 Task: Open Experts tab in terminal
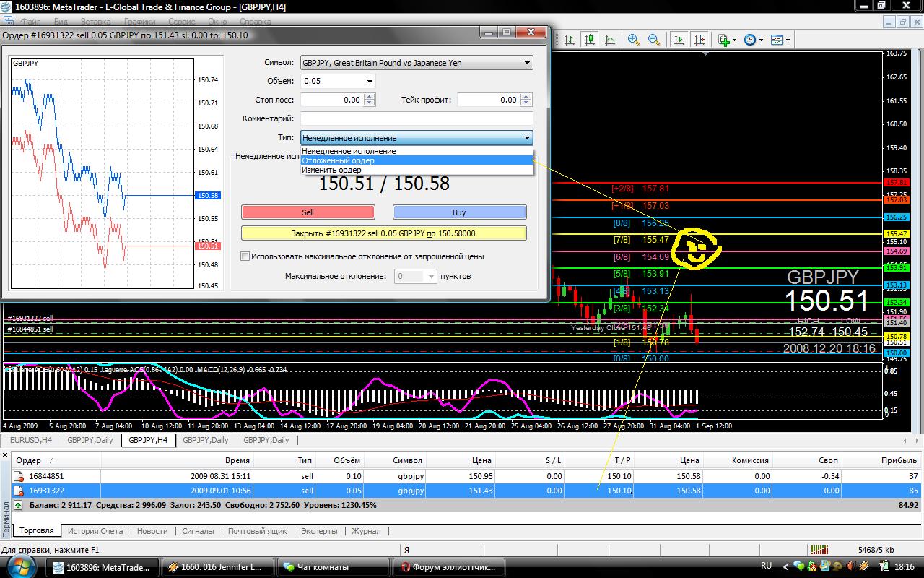click(x=319, y=530)
